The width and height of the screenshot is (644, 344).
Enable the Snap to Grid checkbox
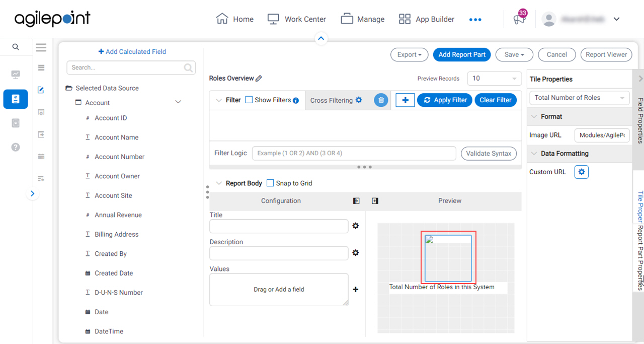coord(270,183)
